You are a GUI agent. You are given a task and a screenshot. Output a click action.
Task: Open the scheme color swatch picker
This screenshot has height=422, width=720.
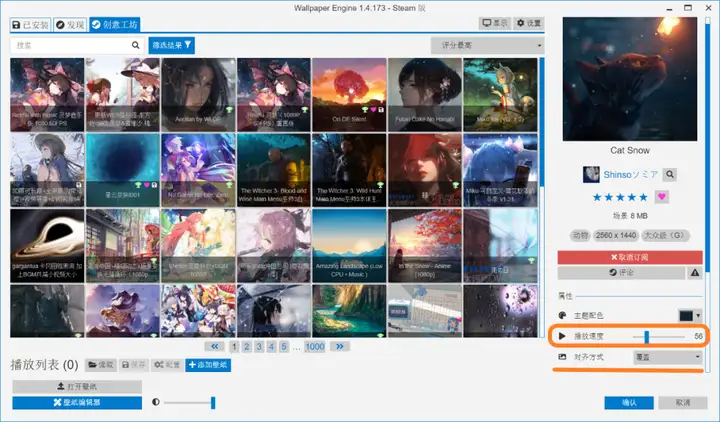pyautogui.click(x=686, y=315)
